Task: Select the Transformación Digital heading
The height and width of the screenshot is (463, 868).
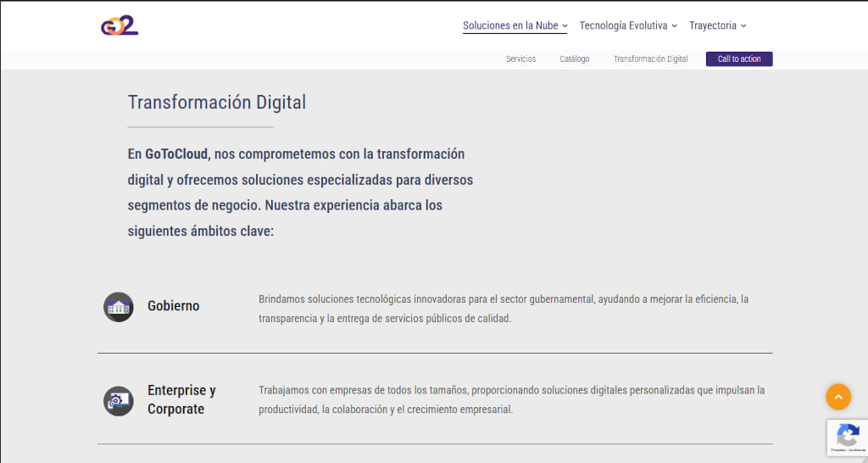Action: click(216, 103)
